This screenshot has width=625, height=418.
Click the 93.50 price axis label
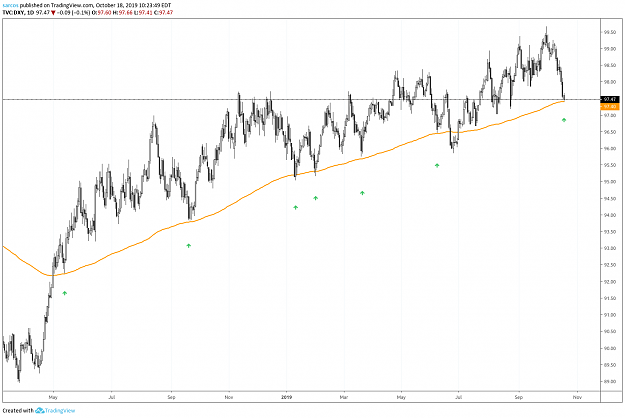609,232
